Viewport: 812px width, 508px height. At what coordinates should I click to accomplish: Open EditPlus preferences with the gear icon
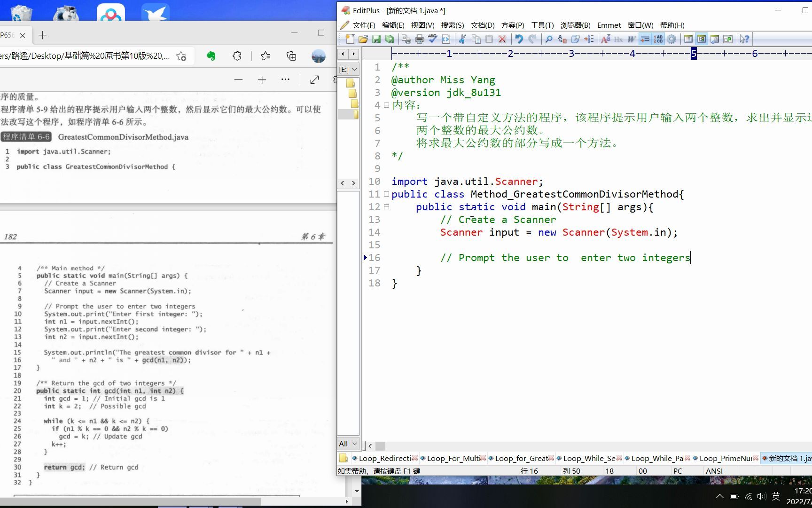click(671, 39)
